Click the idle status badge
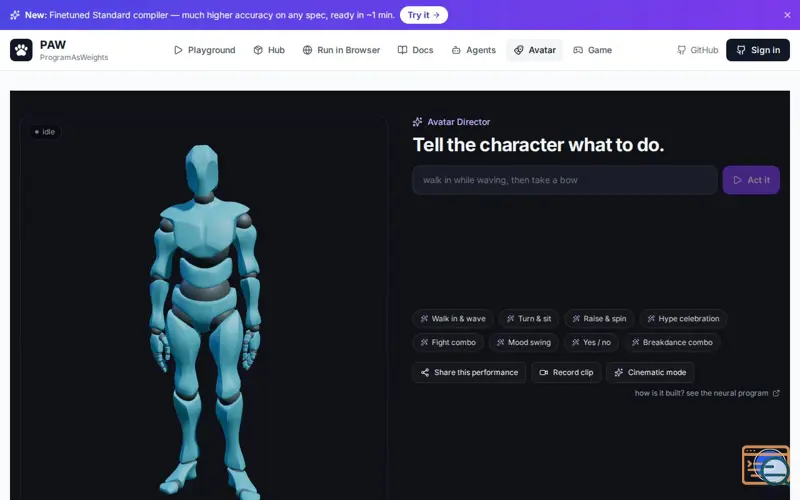This screenshot has width=800, height=500. click(x=45, y=132)
